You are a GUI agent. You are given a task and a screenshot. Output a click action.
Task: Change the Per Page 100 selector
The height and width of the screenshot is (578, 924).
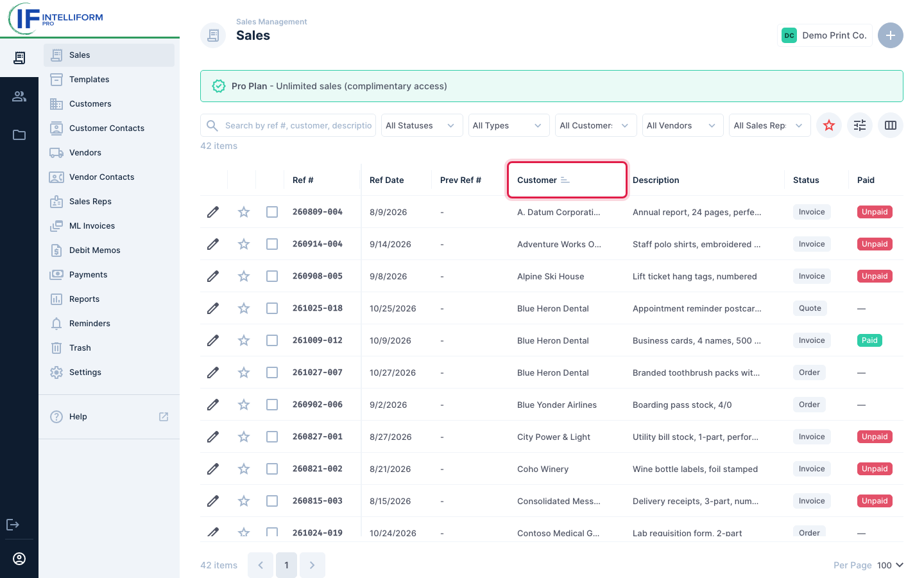(890, 565)
